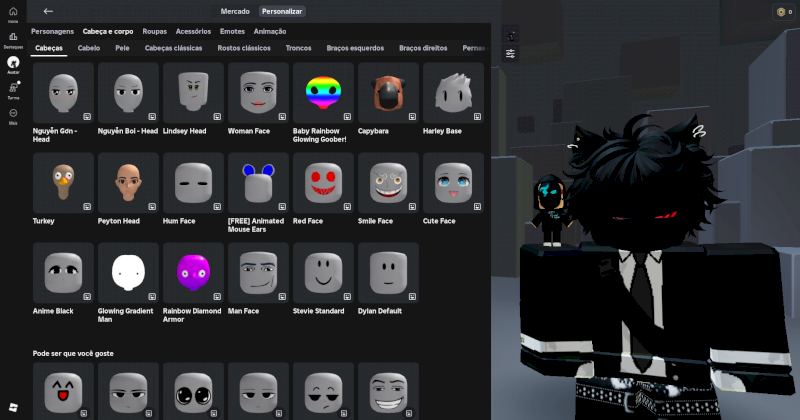Image resolution: width=800 pixels, height=420 pixels.
Task: Equip the Peyton Head thumbnail
Action: click(128, 183)
